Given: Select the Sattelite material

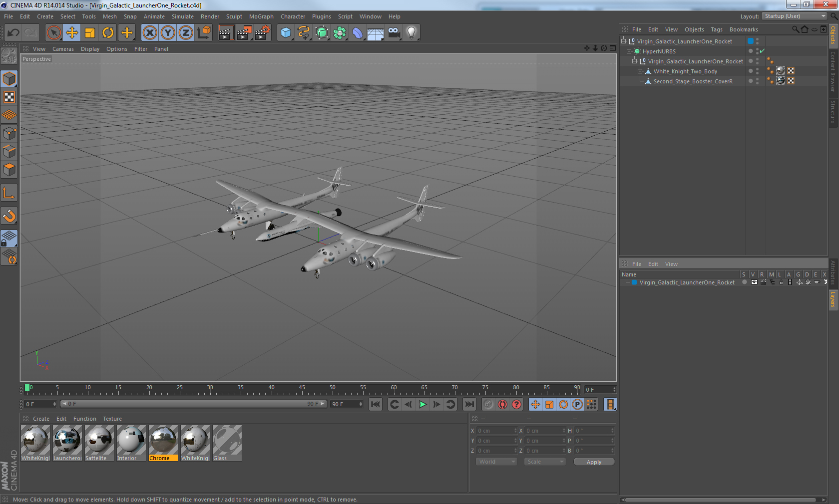Looking at the screenshot, I should [99, 443].
